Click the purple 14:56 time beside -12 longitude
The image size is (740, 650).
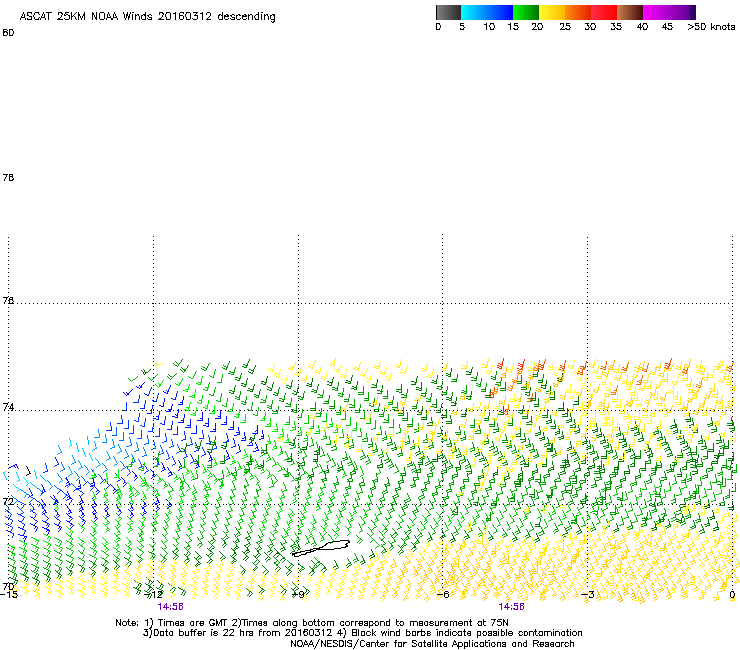[170, 607]
